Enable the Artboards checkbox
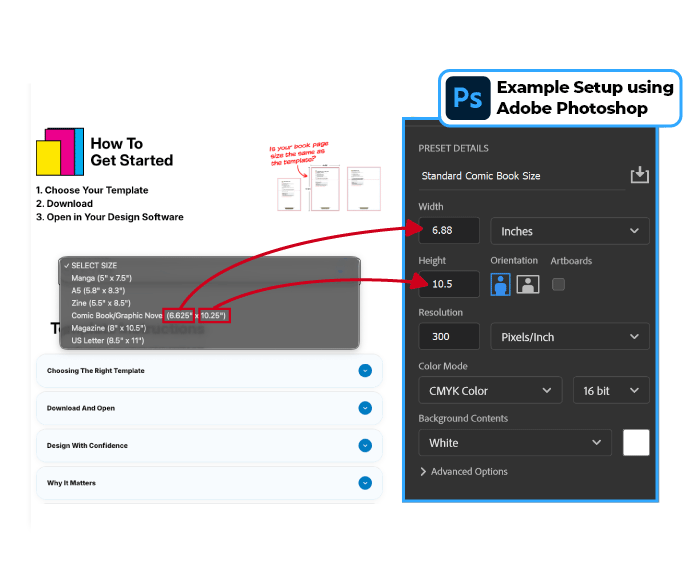The height and width of the screenshot is (563, 693). [x=558, y=284]
